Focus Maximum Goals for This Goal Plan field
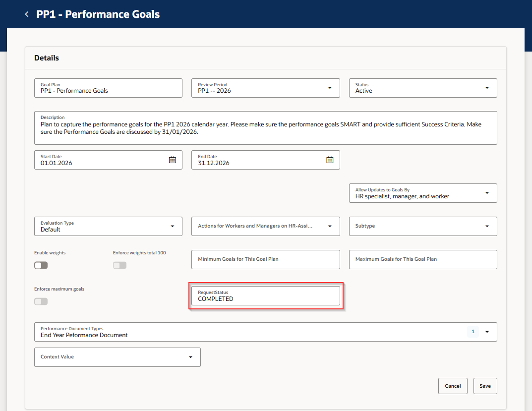Image resolution: width=532 pixels, height=411 pixels. (x=423, y=260)
